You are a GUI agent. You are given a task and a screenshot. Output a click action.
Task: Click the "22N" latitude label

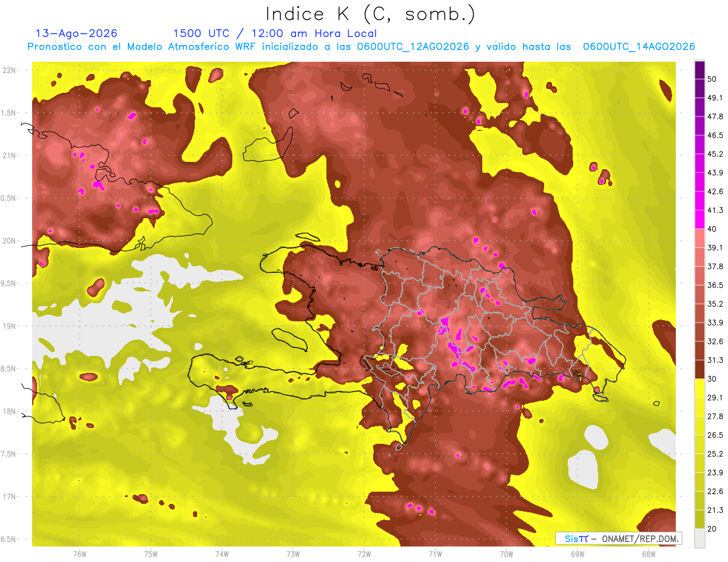click(9, 70)
